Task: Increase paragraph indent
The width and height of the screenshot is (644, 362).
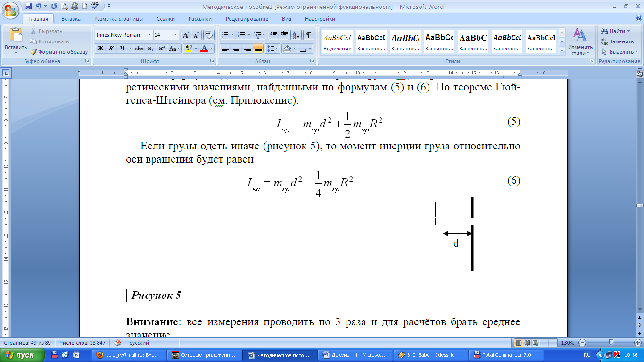Action: (284, 35)
